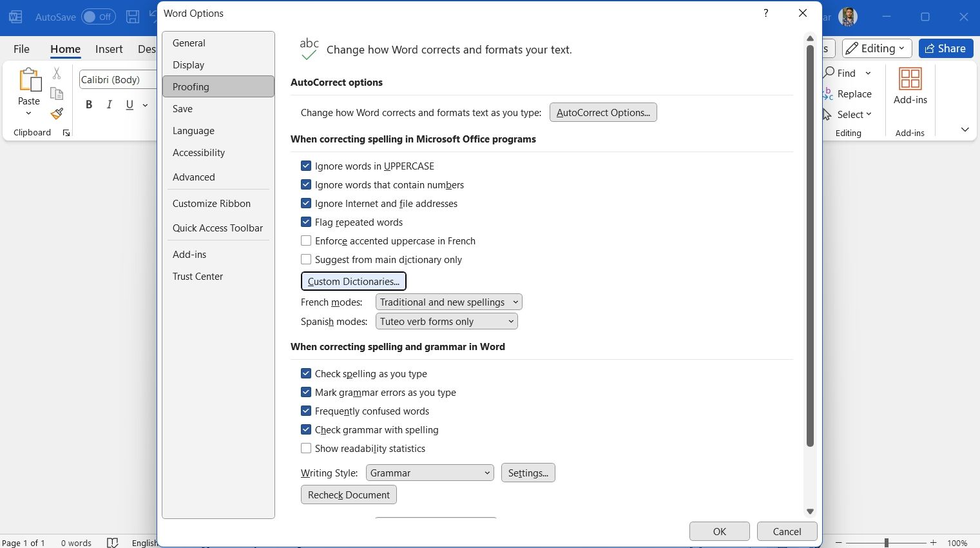
Task: Open the Writing Style dropdown
Action: pyautogui.click(x=429, y=473)
